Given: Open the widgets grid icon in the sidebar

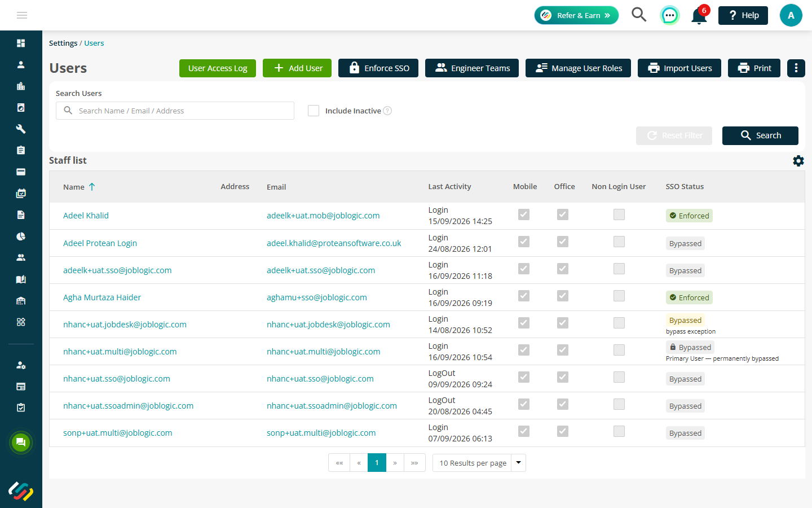Looking at the screenshot, I should (21, 322).
